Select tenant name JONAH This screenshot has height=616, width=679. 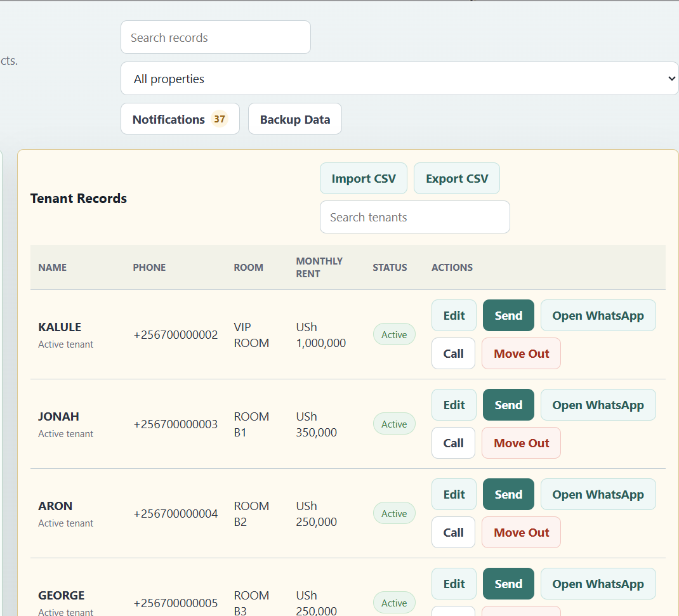pyautogui.click(x=58, y=416)
